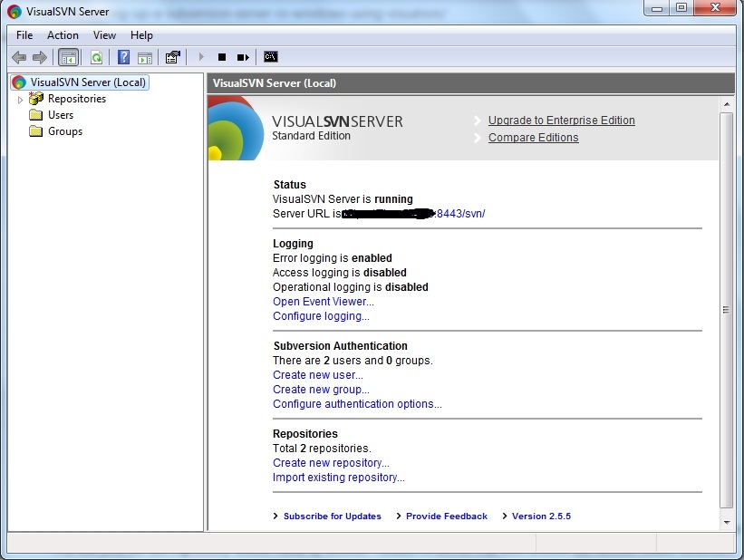744x560 pixels.
Task: Click the down arrow of the vertical scrollbar
Action: [725, 524]
